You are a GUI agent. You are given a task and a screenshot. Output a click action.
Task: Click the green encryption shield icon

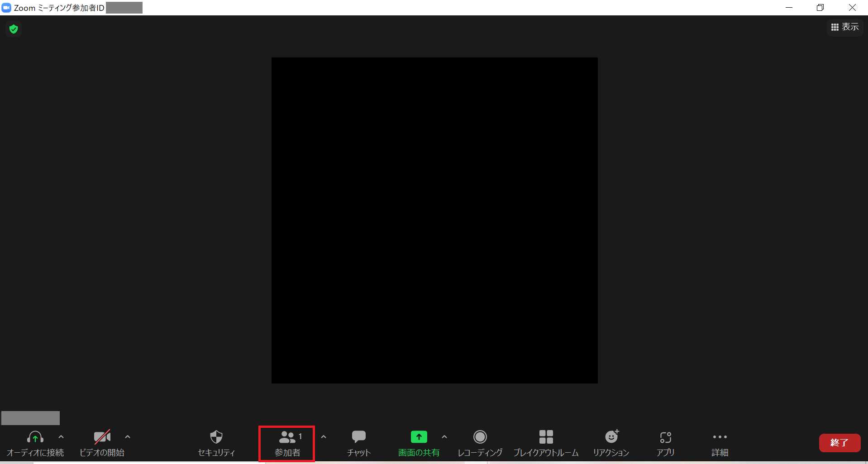coord(14,29)
